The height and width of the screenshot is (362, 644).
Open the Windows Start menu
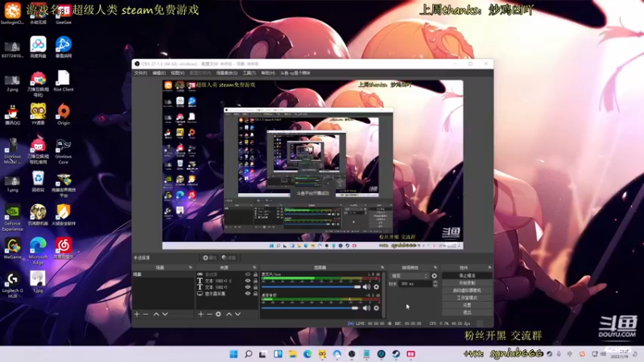click(x=233, y=354)
